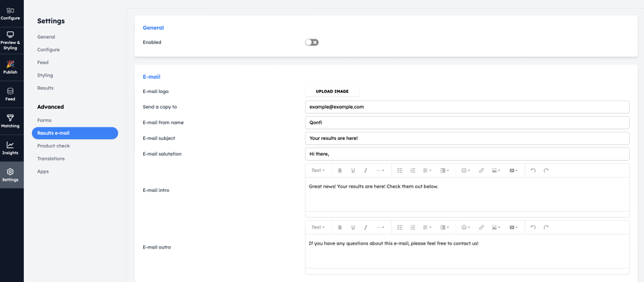Go to Feed settings page in sidebar
644x282 pixels.
42,63
